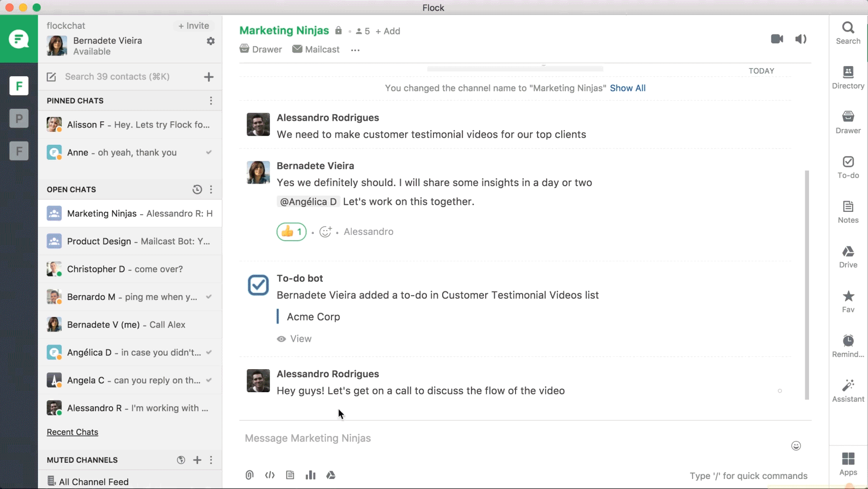Open the history clock in Open Chats
This screenshot has height=489, width=868.
click(x=197, y=189)
